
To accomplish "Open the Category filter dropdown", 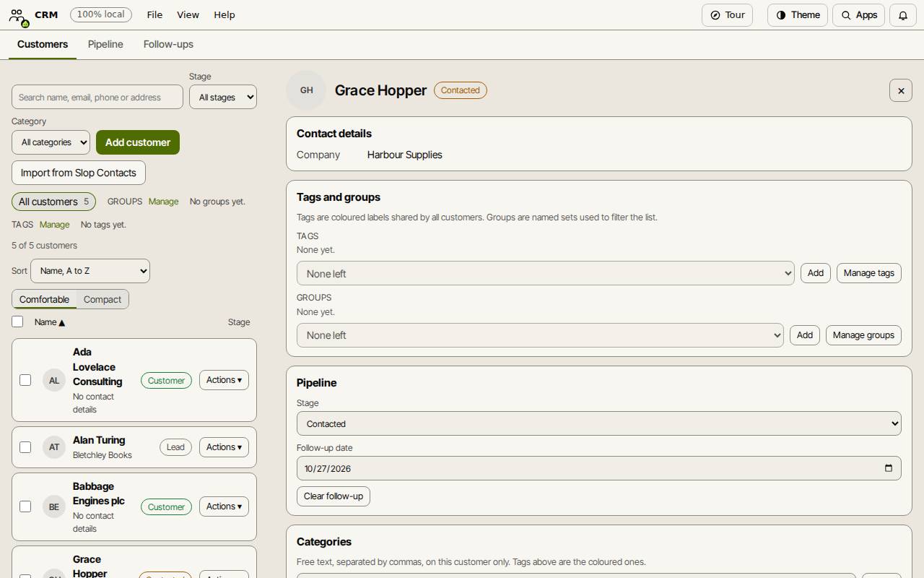I will pyautogui.click(x=51, y=142).
